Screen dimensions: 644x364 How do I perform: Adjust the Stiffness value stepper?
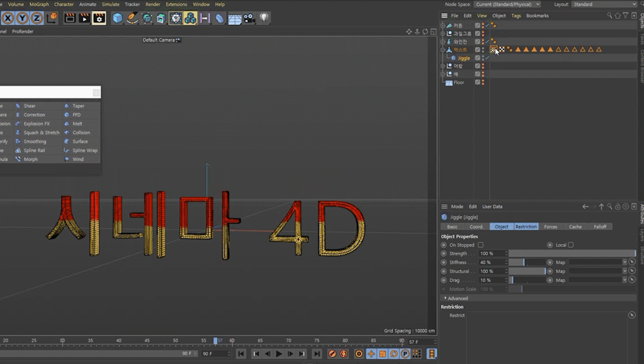[x=506, y=262]
